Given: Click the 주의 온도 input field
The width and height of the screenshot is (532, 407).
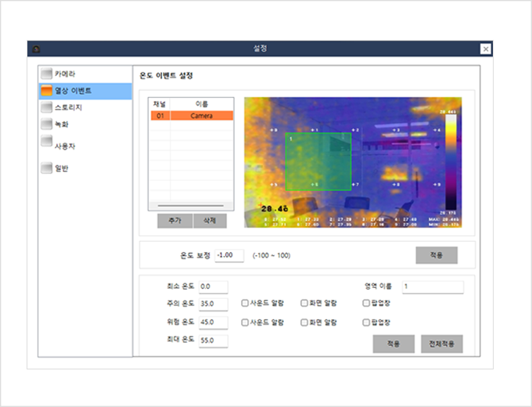Looking at the screenshot, I should (213, 304).
